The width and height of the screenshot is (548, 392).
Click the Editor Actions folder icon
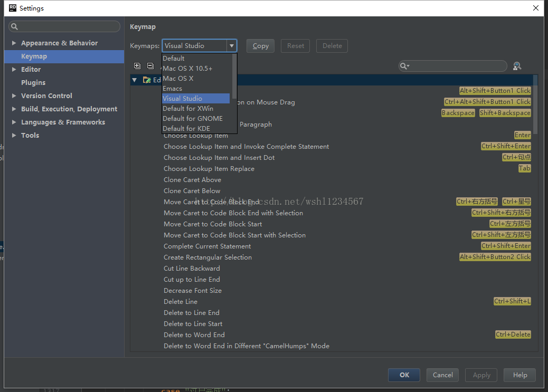(x=147, y=80)
